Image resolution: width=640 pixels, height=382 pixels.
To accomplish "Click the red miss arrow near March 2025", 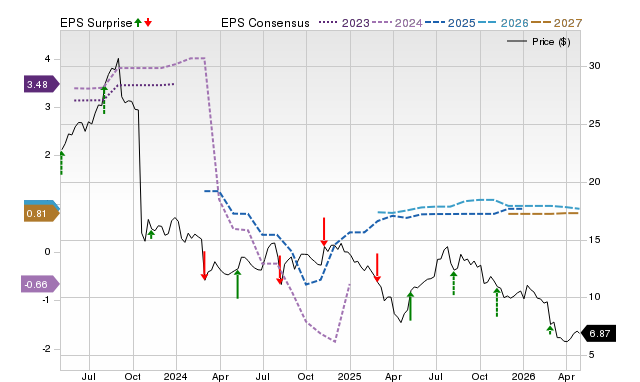I will (x=377, y=268).
